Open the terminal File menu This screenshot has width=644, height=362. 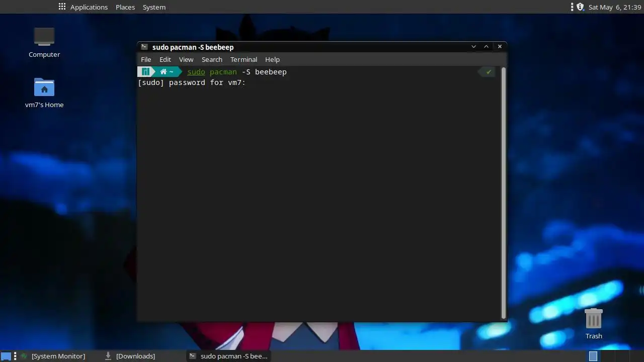pos(146,59)
